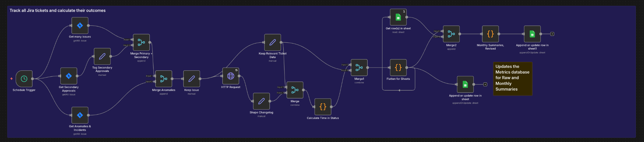
Task: Click the 'Shape Changelog' label
Action: [261, 112]
